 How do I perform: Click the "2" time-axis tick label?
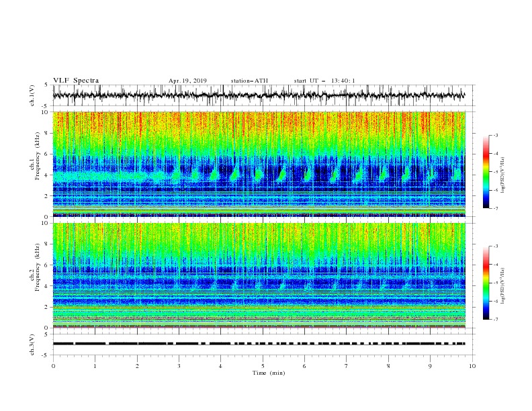(137, 366)
